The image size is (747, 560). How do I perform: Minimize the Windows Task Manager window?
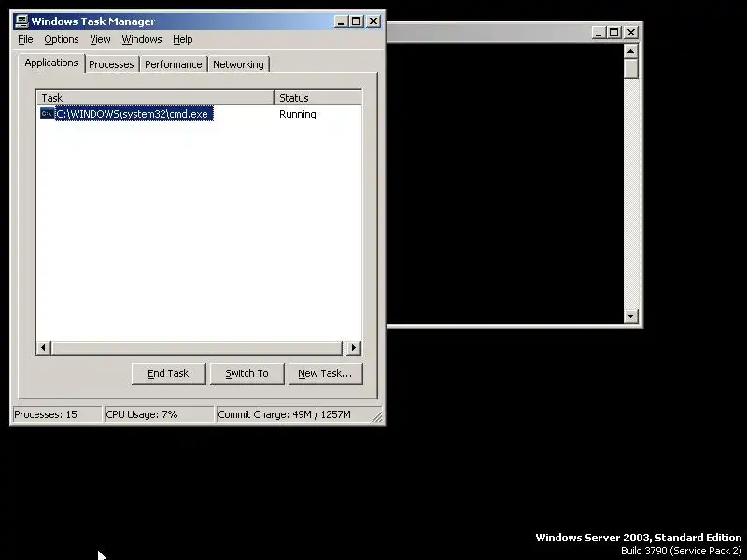click(x=341, y=21)
